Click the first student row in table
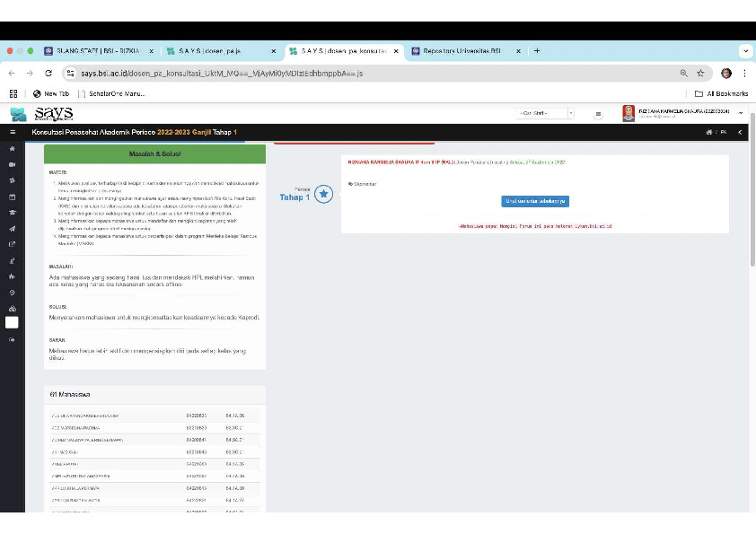Screen dimensions: 756x534 pyautogui.click(x=154, y=416)
